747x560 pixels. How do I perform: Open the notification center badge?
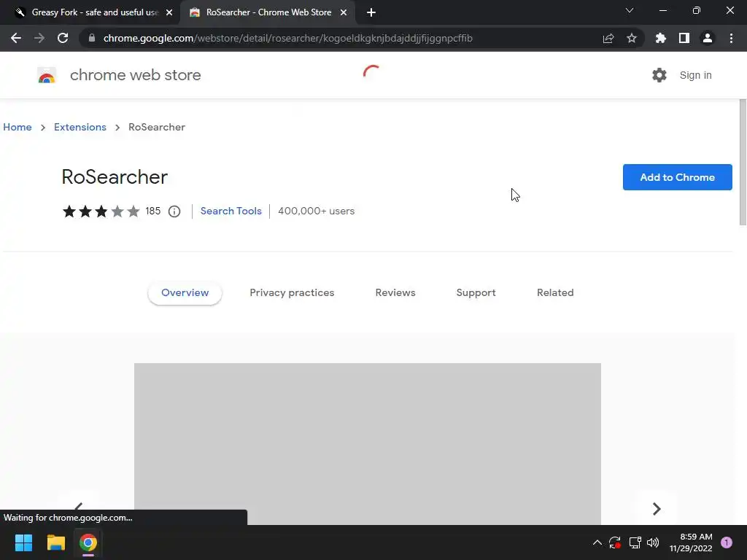coord(727,542)
